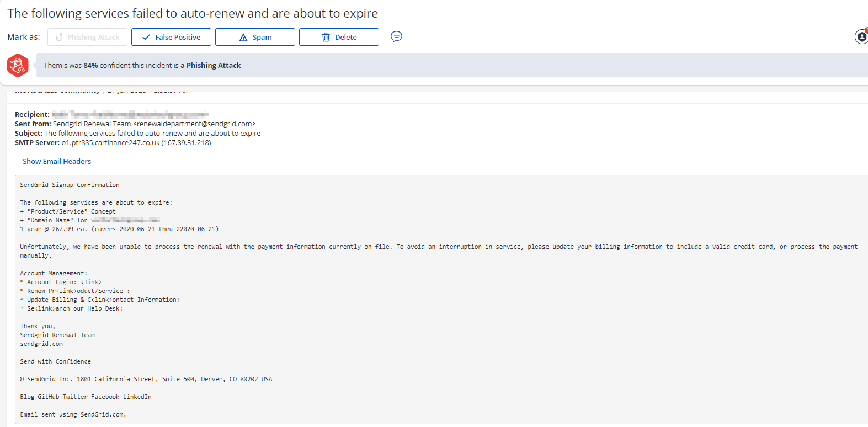The width and height of the screenshot is (868, 427).
Task: Click the checkmark icon on False Positive
Action: (x=146, y=37)
